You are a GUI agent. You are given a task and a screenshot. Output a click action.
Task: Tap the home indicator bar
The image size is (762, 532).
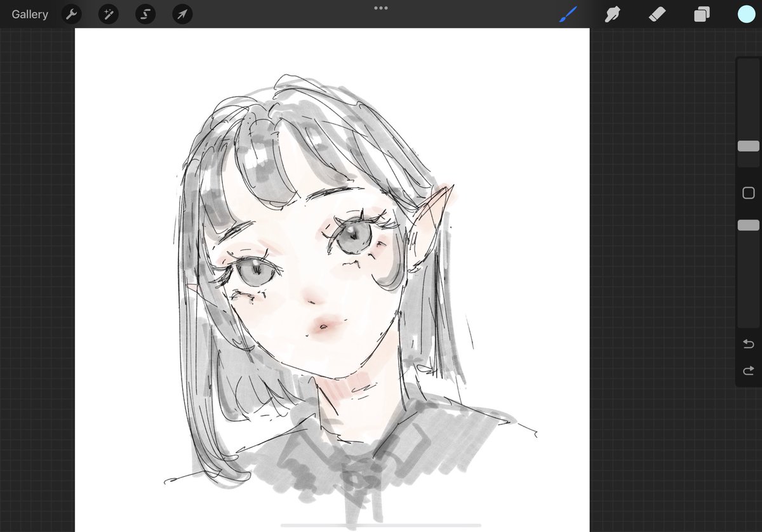380,526
